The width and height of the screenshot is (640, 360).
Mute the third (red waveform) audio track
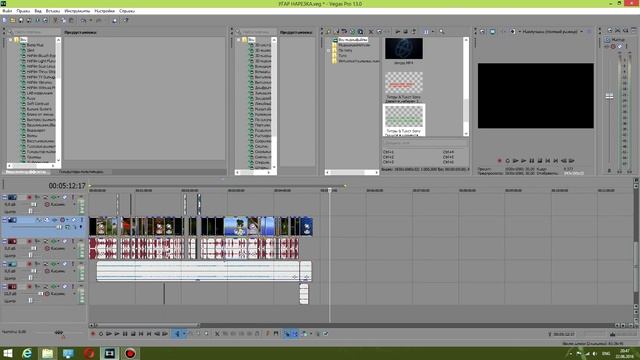pos(64,242)
